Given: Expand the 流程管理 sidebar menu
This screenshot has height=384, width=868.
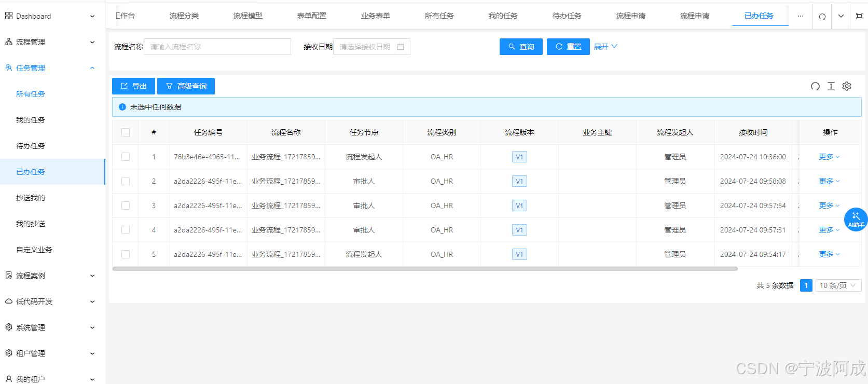Looking at the screenshot, I should coord(92,42).
